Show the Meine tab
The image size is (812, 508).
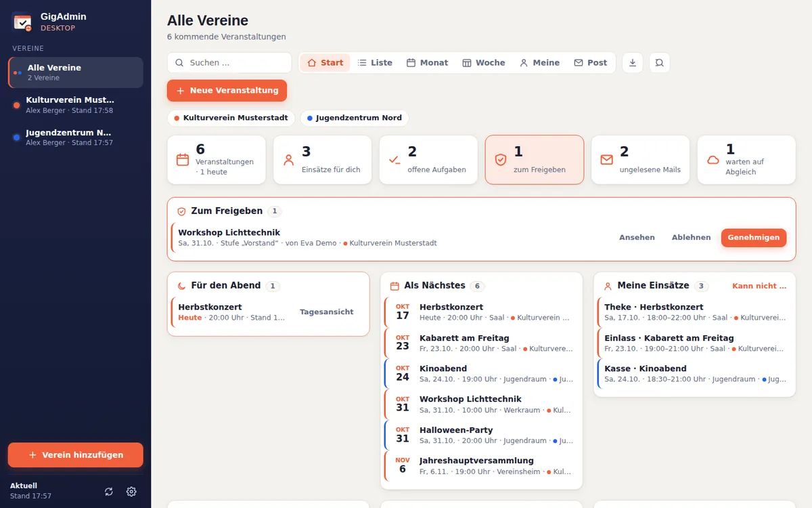point(539,63)
